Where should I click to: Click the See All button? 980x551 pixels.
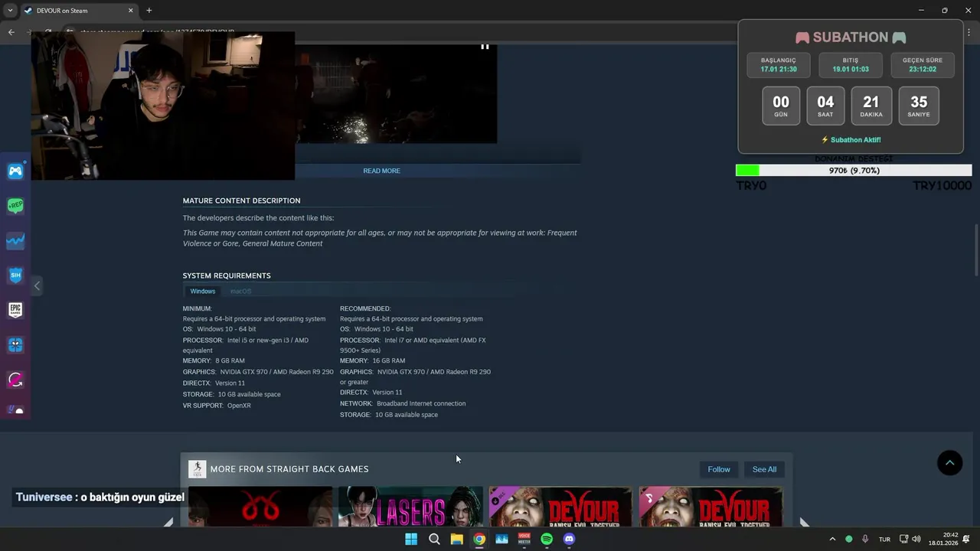click(x=764, y=469)
